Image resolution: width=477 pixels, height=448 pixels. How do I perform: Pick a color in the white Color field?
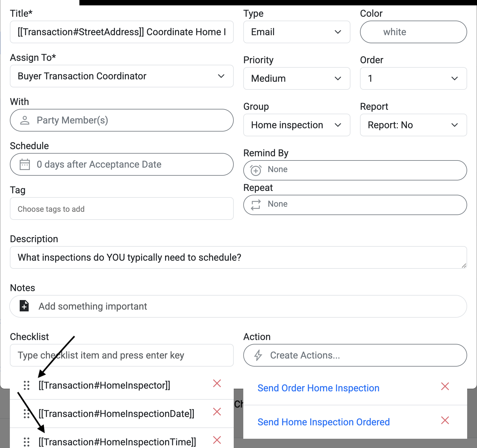(413, 32)
